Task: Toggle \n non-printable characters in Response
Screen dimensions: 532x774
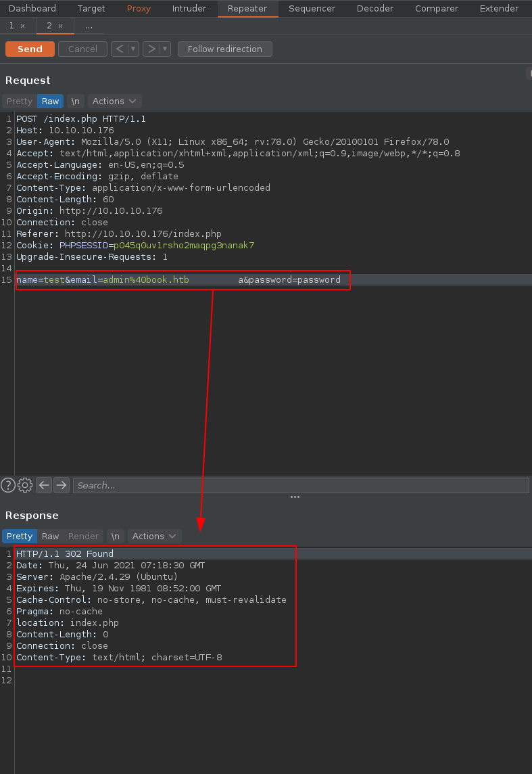Action: [115, 536]
